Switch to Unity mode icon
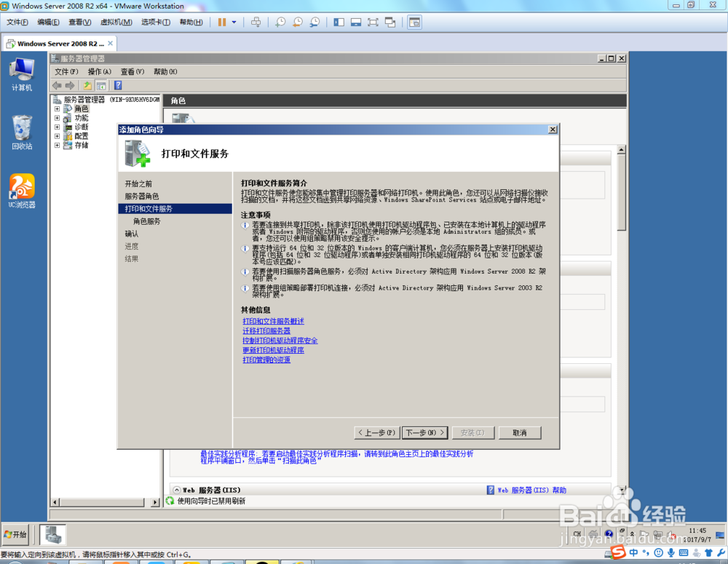 tap(390, 23)
